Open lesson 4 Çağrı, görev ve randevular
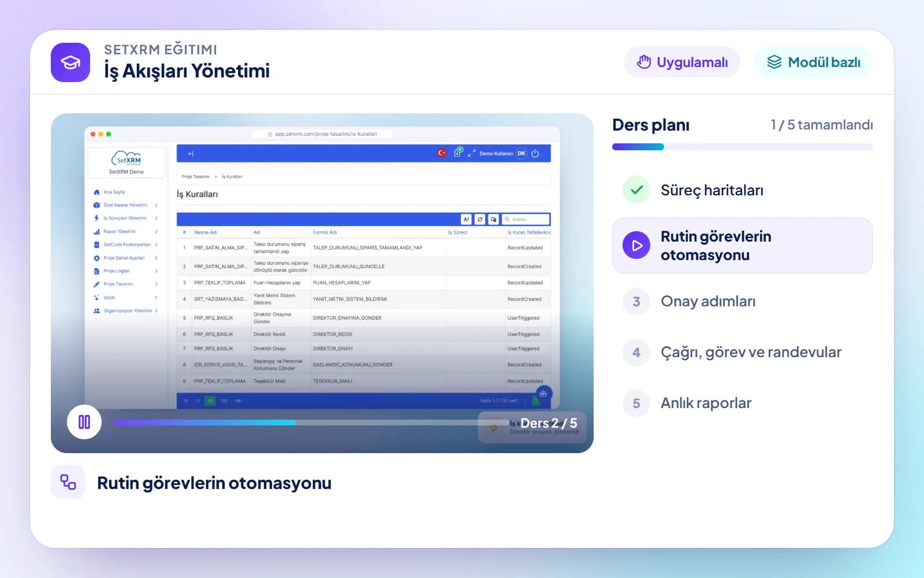The image size is (924, 578). point(742,352)
